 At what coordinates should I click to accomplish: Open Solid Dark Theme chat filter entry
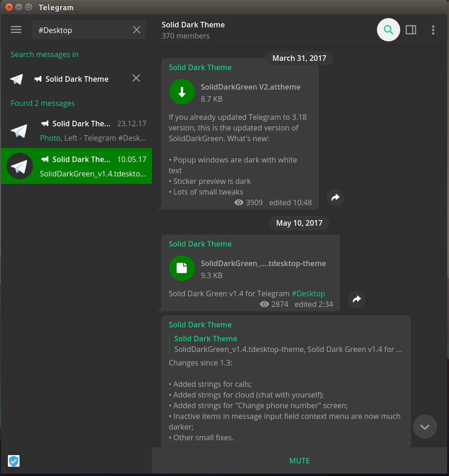pos(77,79)
